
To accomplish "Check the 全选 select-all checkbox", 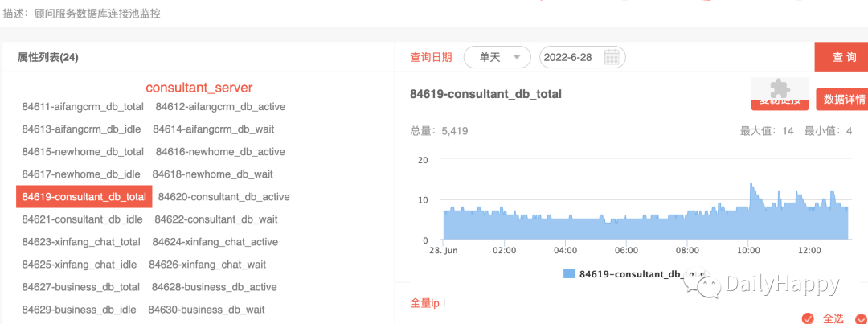I will click(808, 318).
